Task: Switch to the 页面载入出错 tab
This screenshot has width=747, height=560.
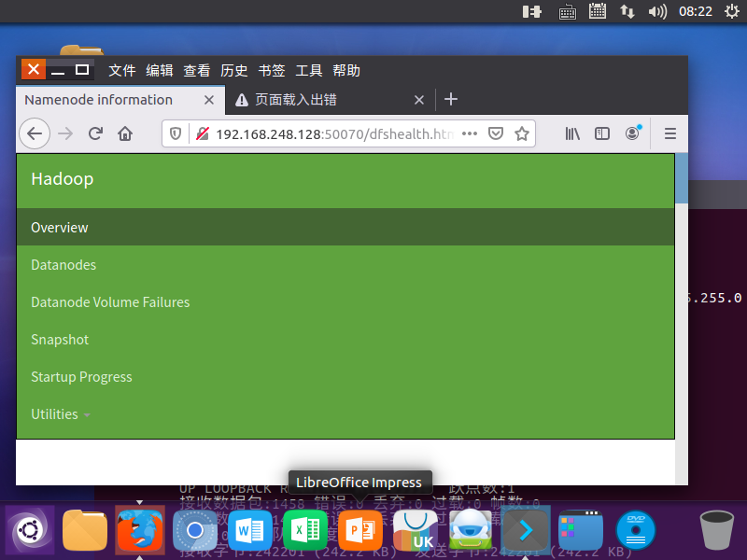Action: coord(330,100)
